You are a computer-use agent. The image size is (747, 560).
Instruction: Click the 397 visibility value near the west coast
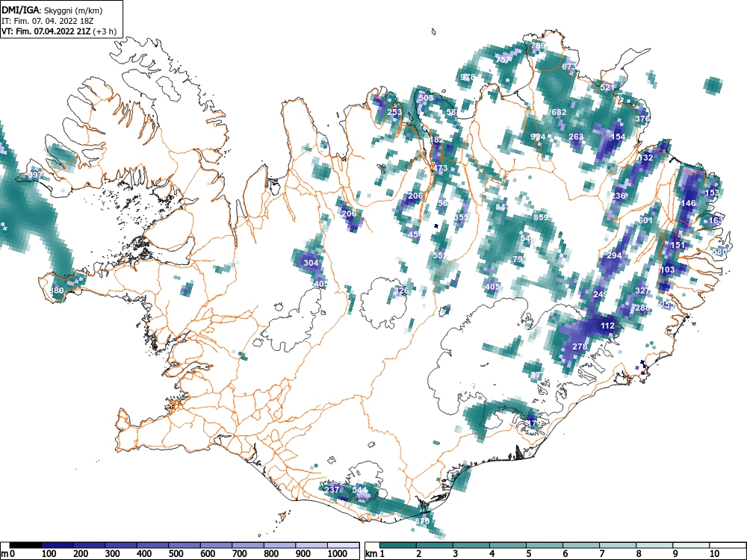35,175
